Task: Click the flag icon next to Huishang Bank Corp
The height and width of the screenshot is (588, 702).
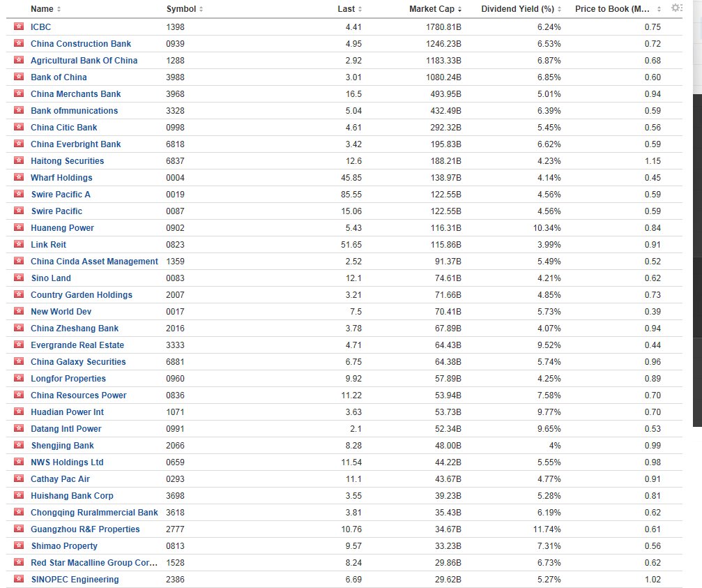Action: tap(19, 495)
